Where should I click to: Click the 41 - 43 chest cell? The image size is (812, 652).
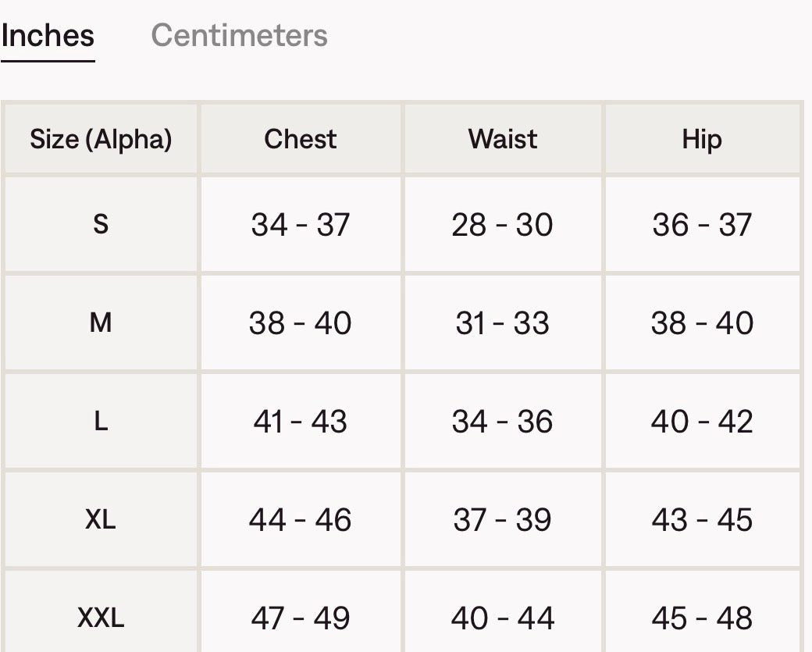301,422
